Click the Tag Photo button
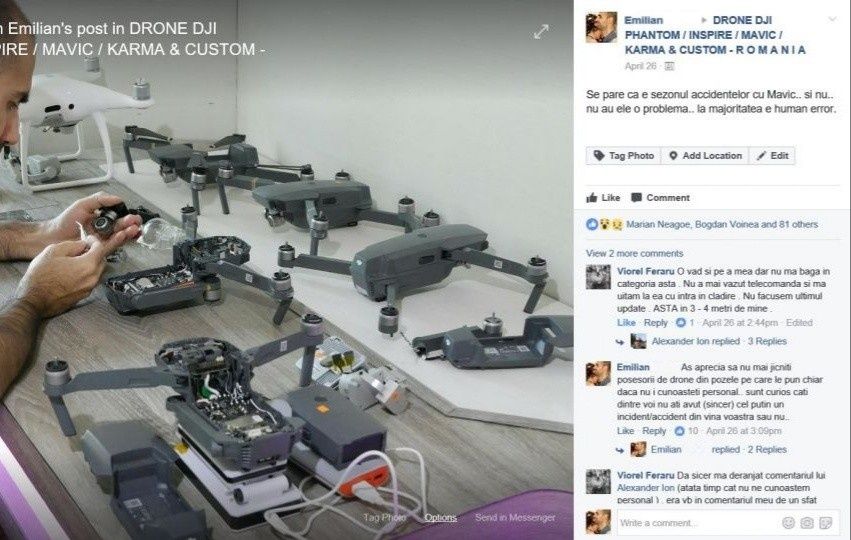This screenshot has height=540, width=851. pyautogui.click(x=624, y=156)
